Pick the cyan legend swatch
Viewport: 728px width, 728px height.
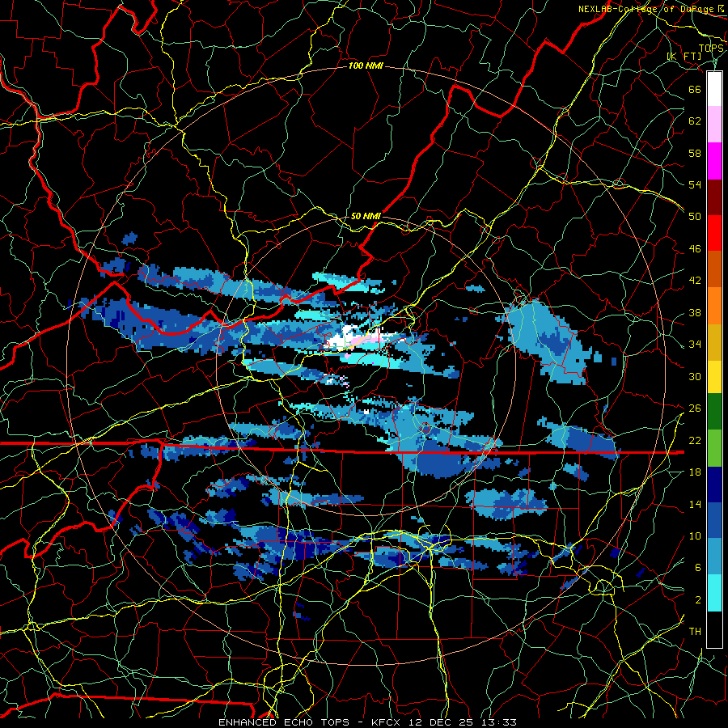click(714, 592)
